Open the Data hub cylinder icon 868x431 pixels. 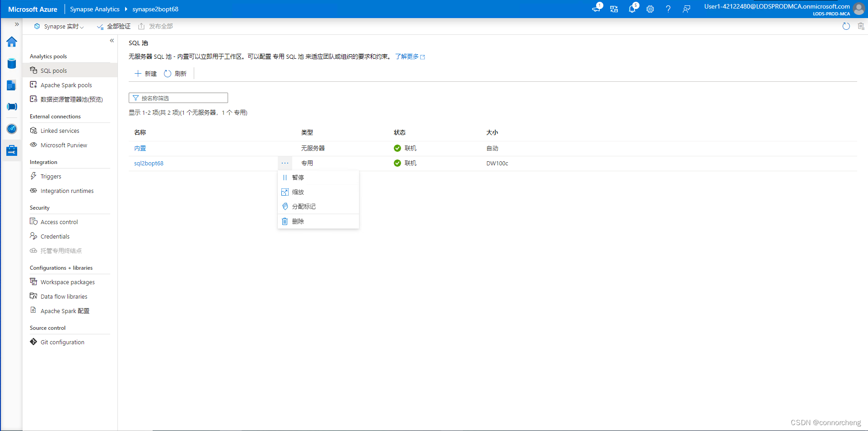click(x=12, y=64)
